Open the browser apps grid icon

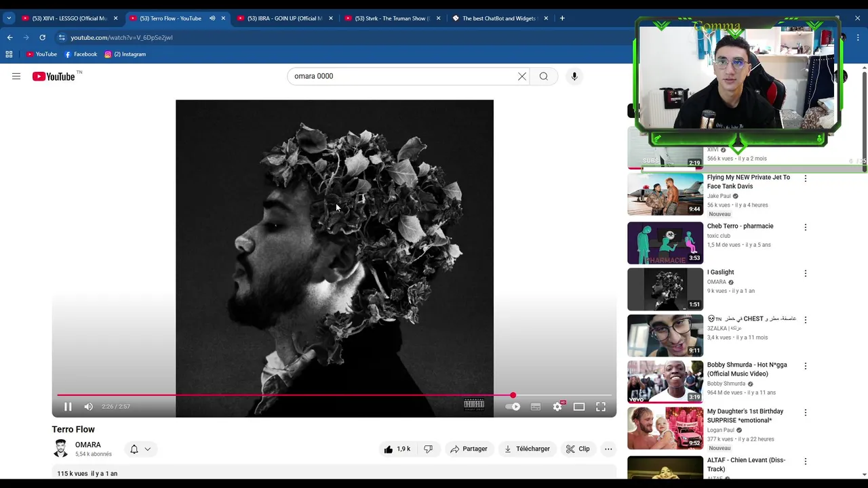point(9,54)
